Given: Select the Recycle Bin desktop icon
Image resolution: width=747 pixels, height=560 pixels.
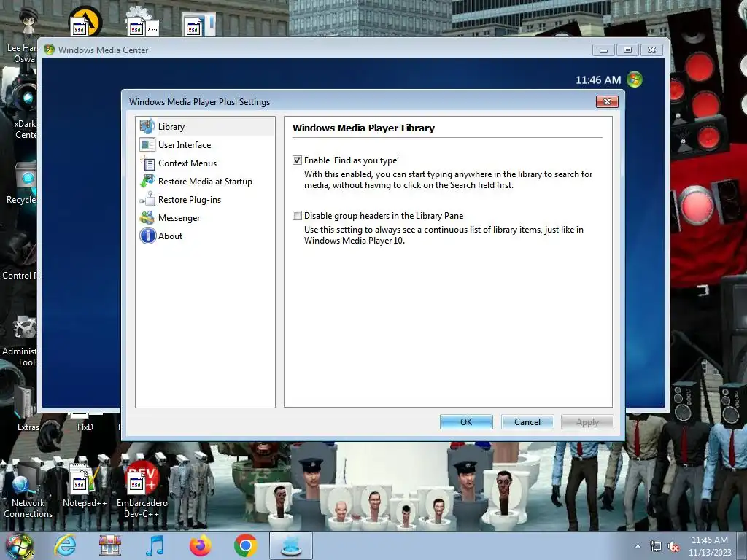Looking at the screenshot, I should click(x=22, y=183).
